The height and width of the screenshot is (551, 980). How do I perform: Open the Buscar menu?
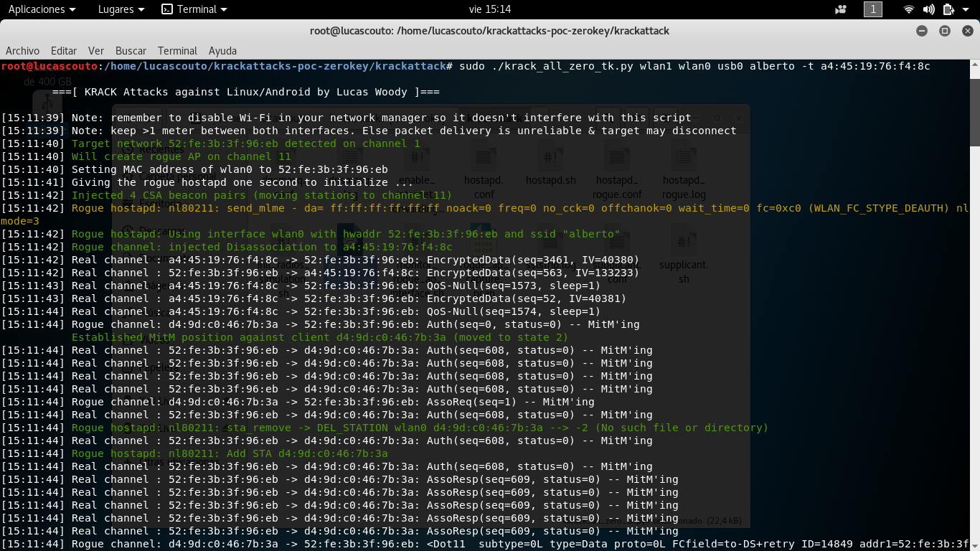pos(131,51)
